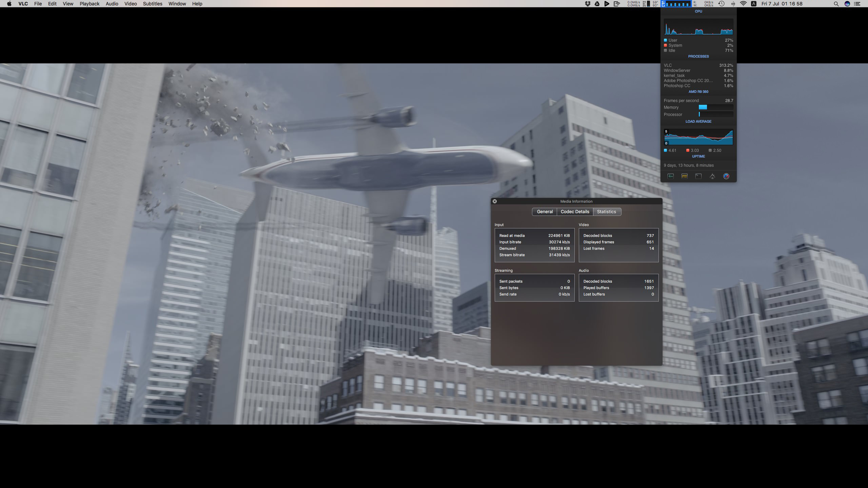This screenshot has width=868, height=488.
Task: Open the Video menu
Action: pyautogui.click(x=131, y=4)
